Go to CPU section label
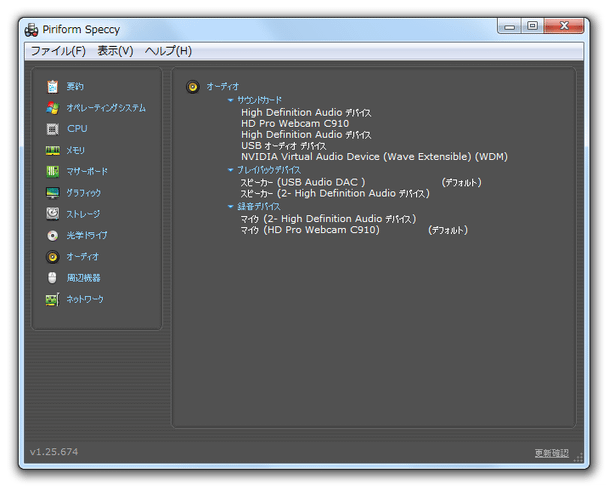The image size is (609, 490). click(x=77, y=129)
